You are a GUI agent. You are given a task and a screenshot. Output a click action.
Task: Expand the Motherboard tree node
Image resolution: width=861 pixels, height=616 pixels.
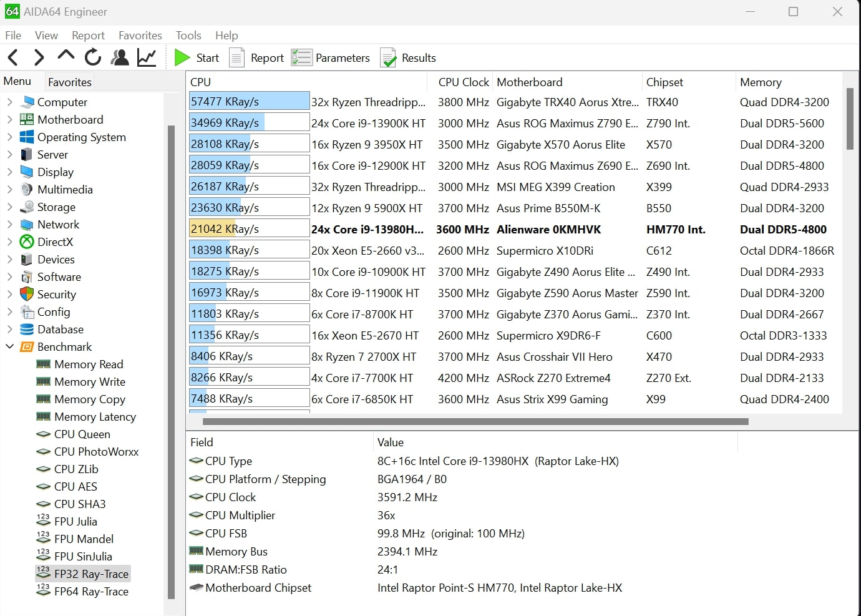point(9,119)
